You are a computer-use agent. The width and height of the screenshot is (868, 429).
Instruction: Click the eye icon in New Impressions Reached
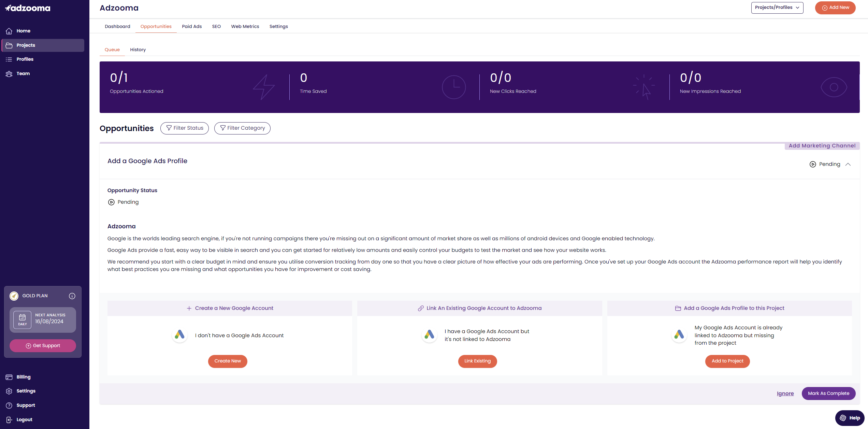(x=834, y=87)
